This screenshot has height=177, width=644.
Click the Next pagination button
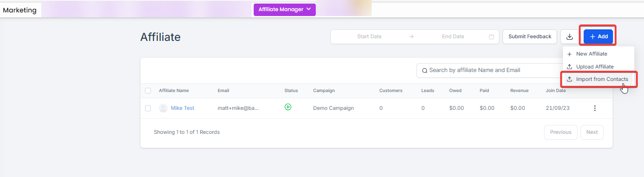(x=592, y=132)
